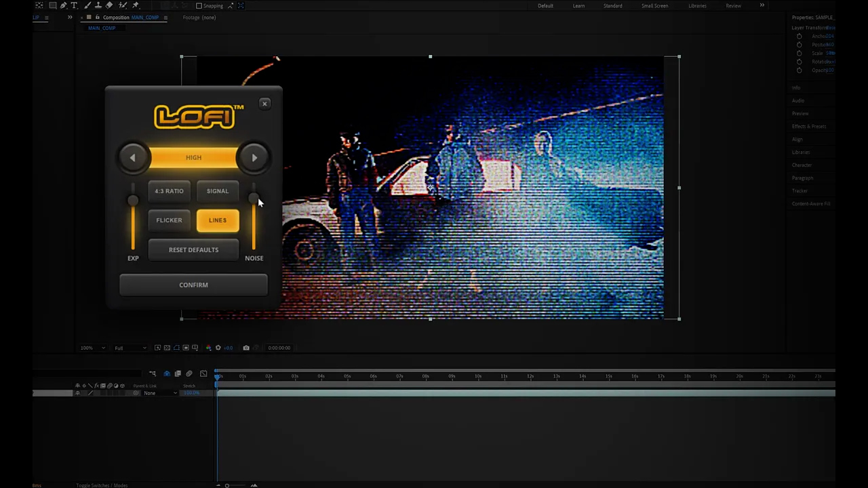
Task: Open the Parent & Link None dropdown
Action: pyautogui.click(x=160, y=393)
